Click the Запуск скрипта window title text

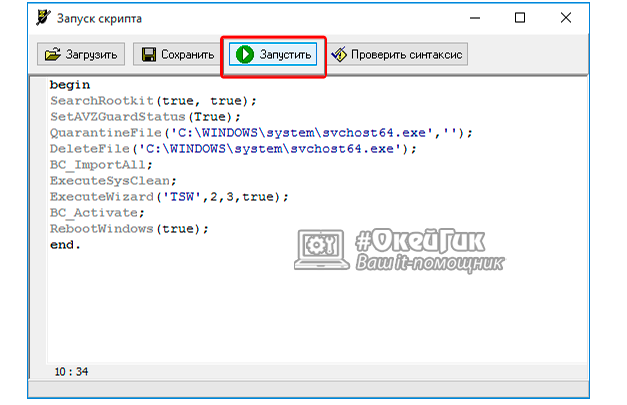(99, 19)
